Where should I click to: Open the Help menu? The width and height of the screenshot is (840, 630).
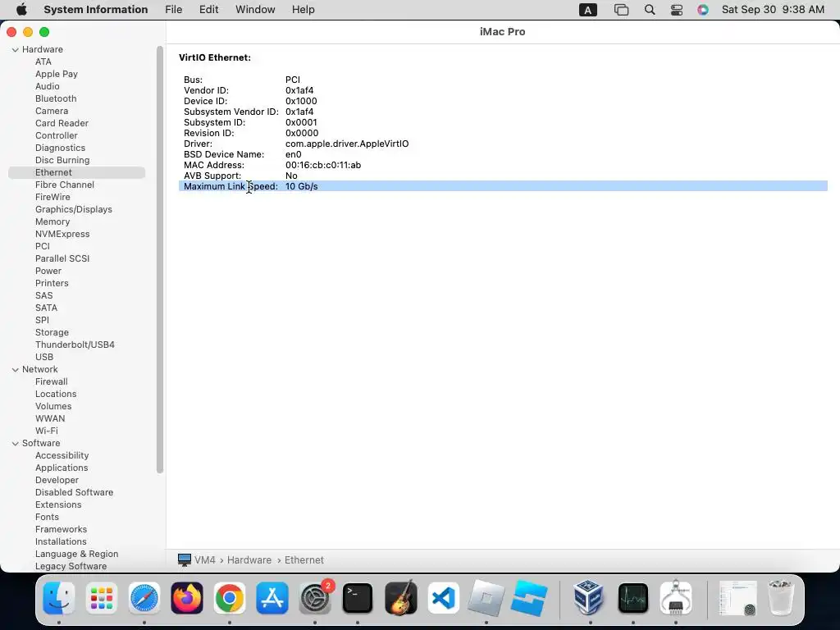pos(304,10)
